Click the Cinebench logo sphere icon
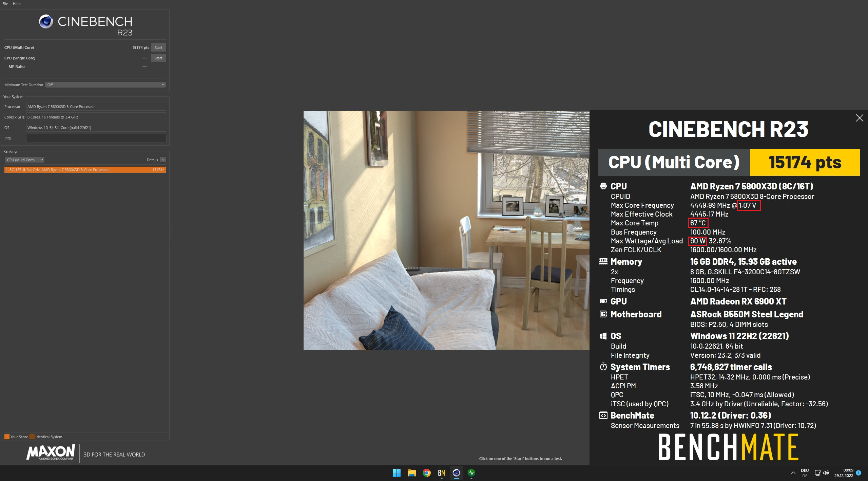This screenshot has width=868, height=481. 46,22
